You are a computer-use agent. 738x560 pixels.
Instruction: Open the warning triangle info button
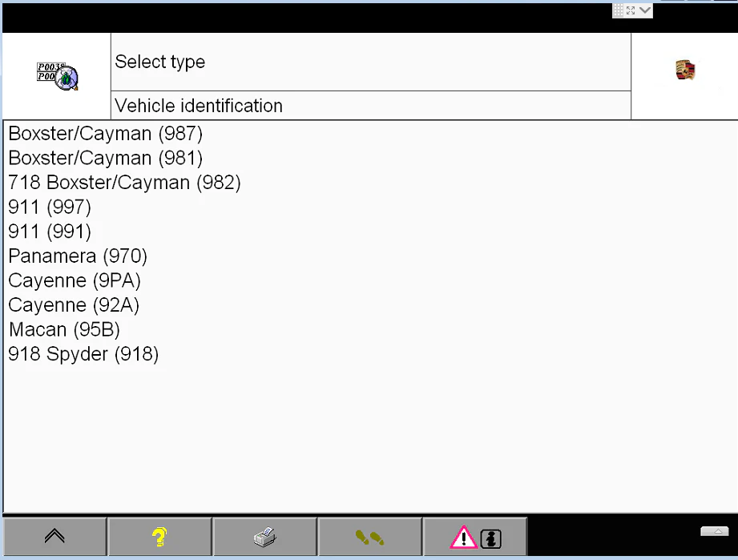[x=475, y=537]
